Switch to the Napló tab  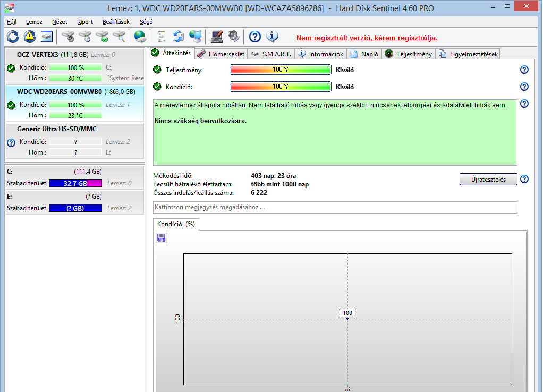pyautogui.click(x=364, y=54)
